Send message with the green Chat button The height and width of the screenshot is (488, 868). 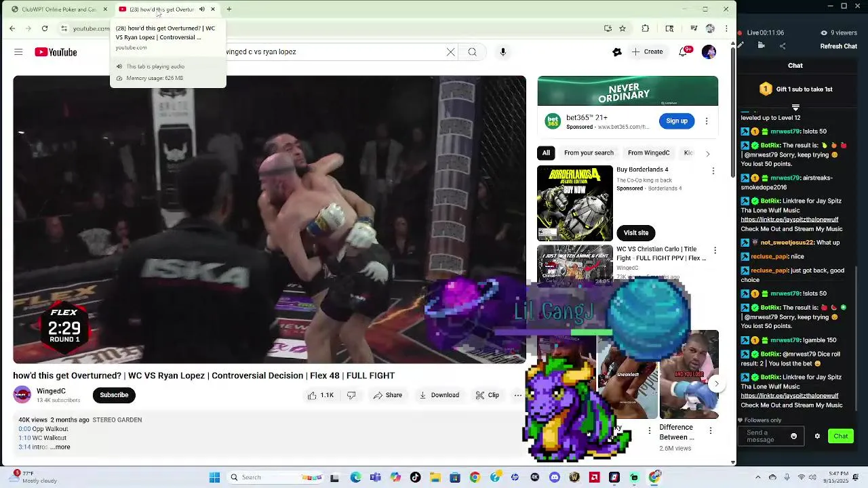click(x=841, y=436)
